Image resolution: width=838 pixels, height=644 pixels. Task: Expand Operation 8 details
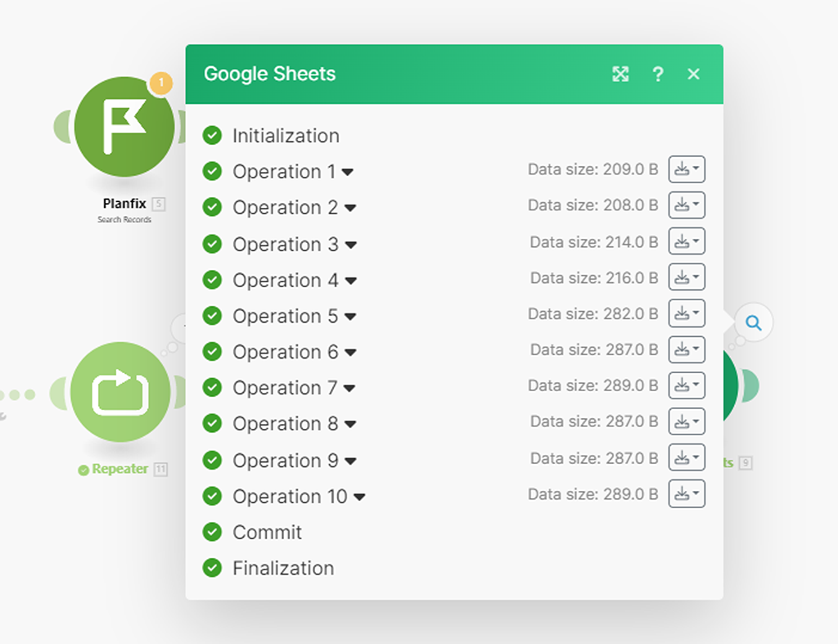pyautogui.click(x=350, y=424)
